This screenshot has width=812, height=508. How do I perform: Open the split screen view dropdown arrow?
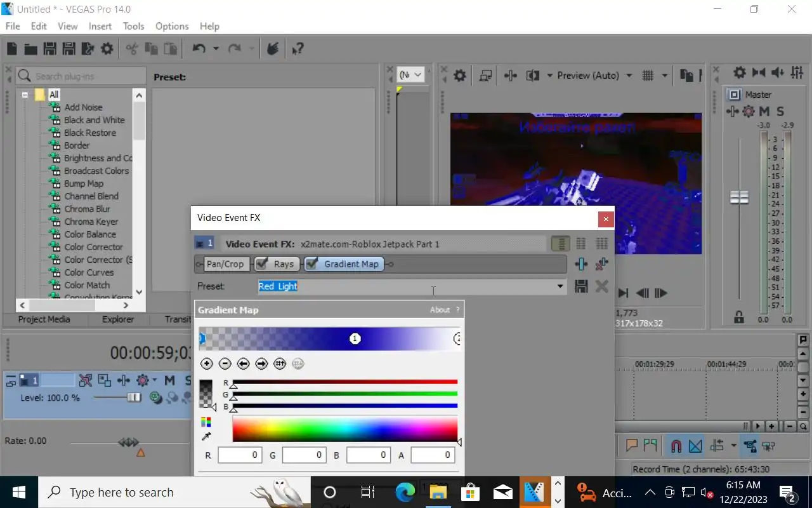549,76
